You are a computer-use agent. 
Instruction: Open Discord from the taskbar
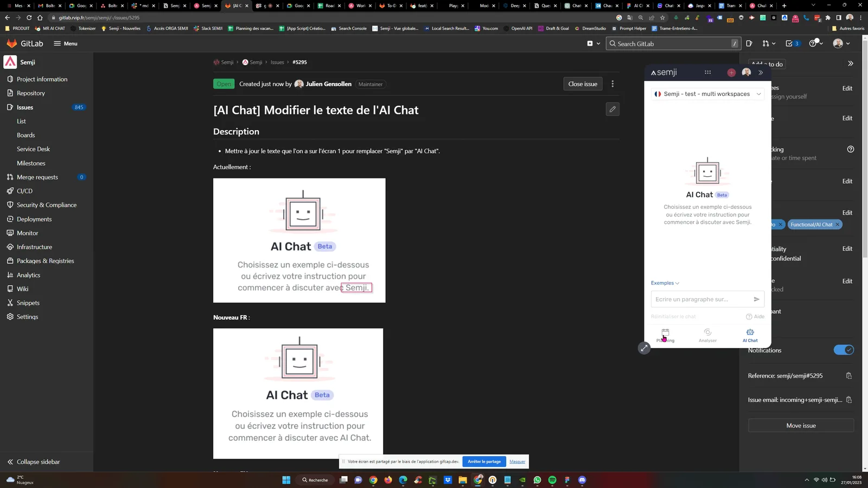click(582, 480)
